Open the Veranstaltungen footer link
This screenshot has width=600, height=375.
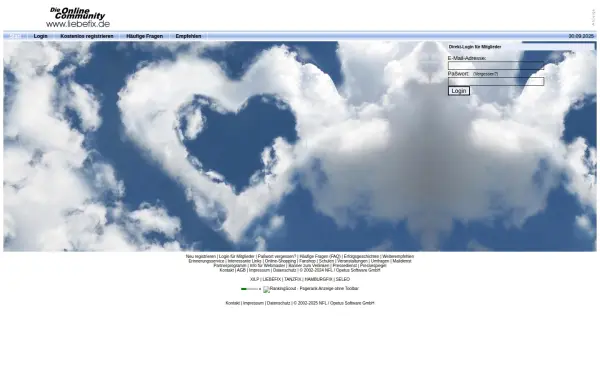tap(352, 261)
